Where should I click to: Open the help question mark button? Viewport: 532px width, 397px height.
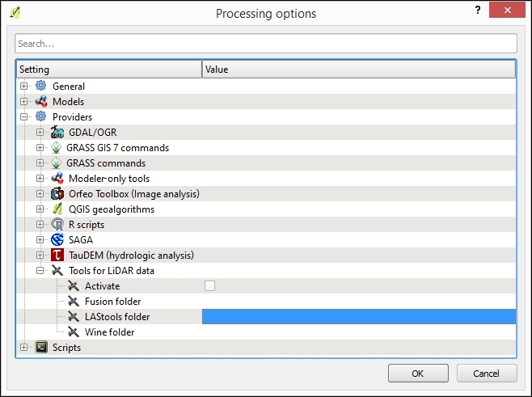(478, 11)
